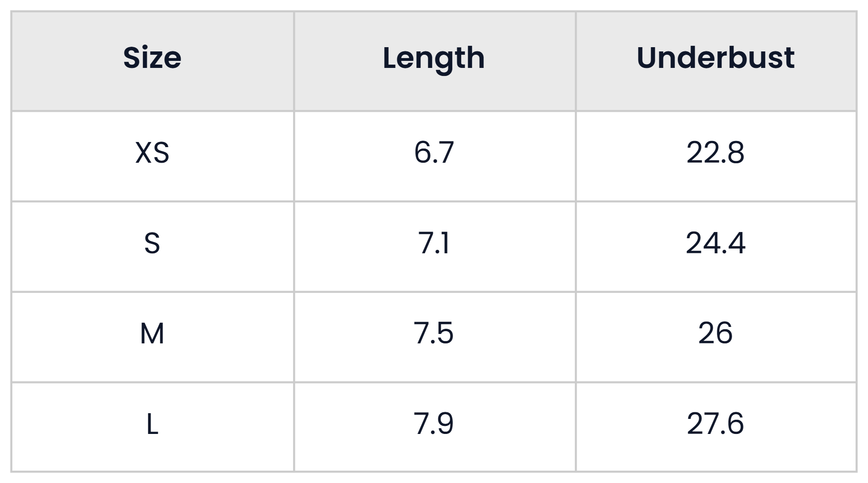Select the M size cell
Viewport: 868px width, 483px height.
pyautogui.click(x=152, y=333)
